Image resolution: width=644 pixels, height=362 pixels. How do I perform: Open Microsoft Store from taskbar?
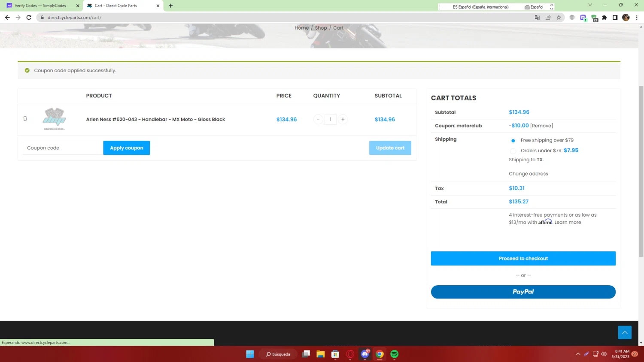(335, 354)
